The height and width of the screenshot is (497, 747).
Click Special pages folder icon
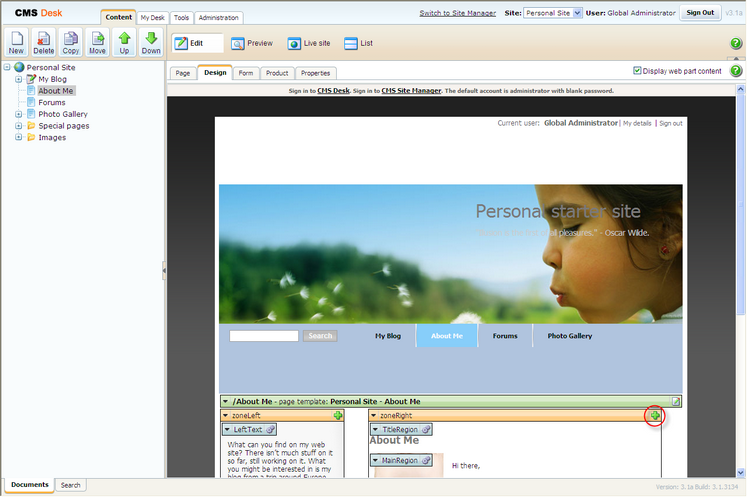tap(31, 125)
